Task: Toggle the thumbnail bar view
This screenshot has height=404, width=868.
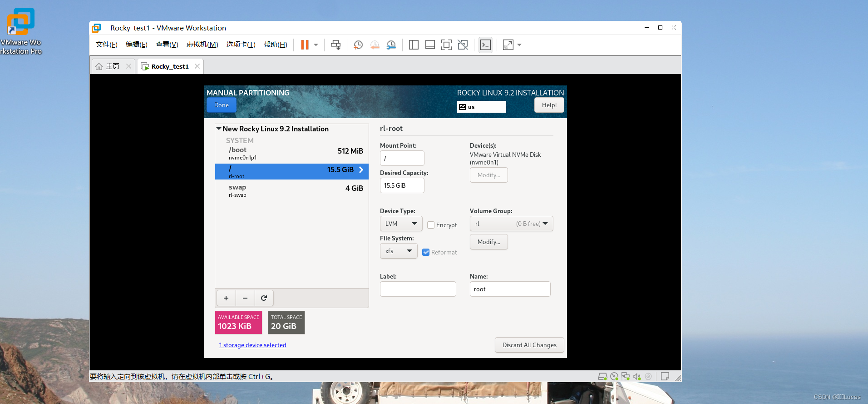Action: (430, 45)
